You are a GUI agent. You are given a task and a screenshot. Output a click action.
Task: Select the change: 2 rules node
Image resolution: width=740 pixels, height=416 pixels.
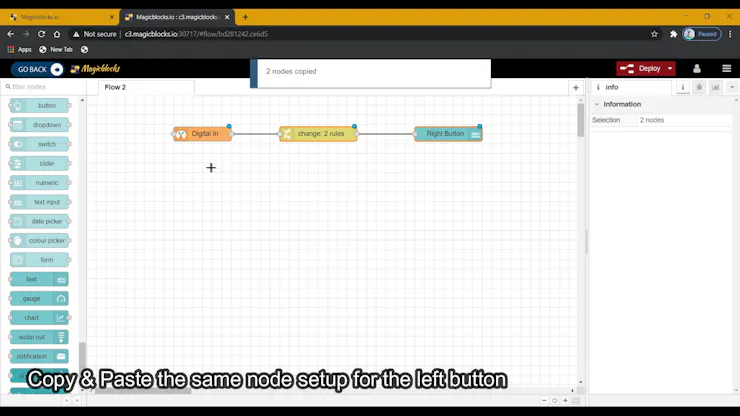point(318,134)
